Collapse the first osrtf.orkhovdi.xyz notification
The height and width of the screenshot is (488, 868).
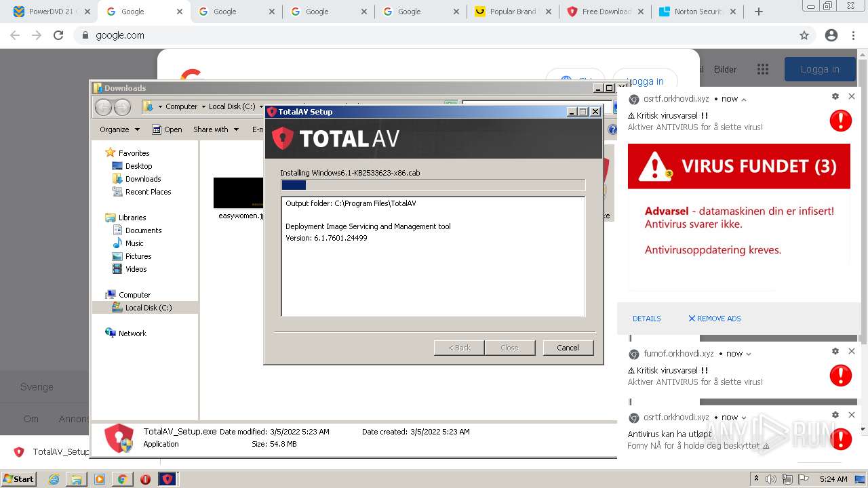(744, 100)
